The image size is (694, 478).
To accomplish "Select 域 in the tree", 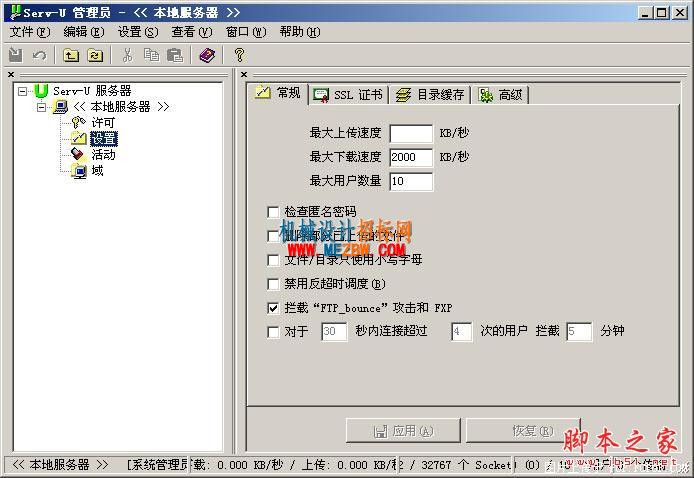I will click(97, 171).
